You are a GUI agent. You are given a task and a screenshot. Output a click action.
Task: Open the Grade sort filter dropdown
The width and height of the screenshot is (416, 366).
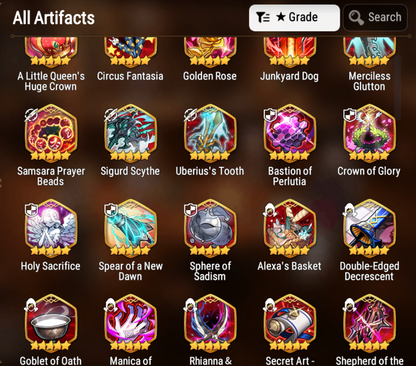(294, 18)
